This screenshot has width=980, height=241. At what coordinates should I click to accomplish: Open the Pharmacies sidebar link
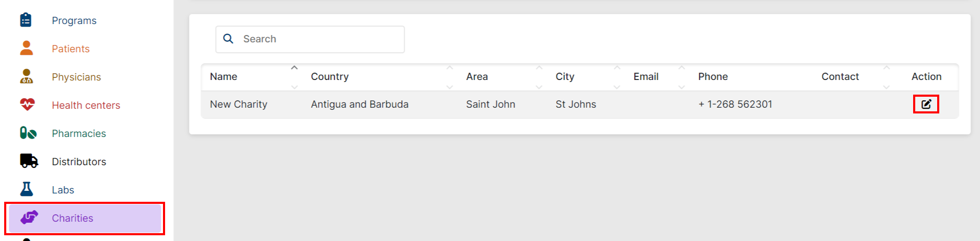[x=79, y=133]
